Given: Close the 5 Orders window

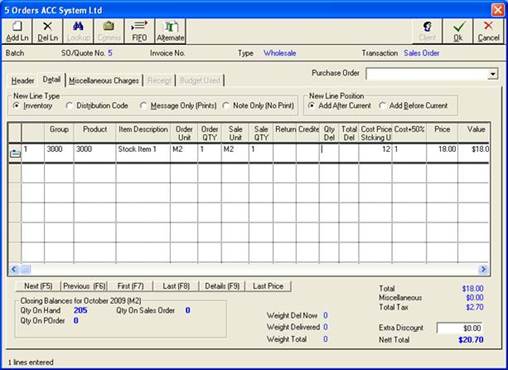Looking at the screenshot, I should (498, 10).
